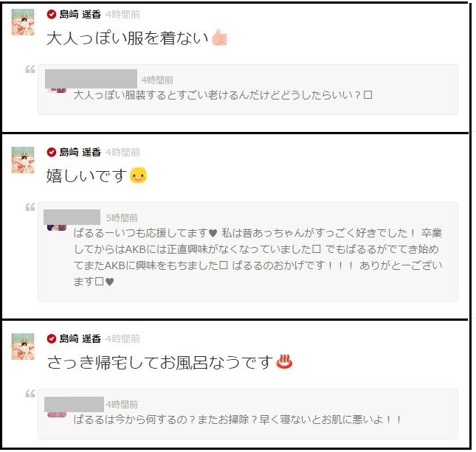The height and width of the screenshot is (452, 476).
Task: Open the quoted comment starting ぱるるーいつも応援してます
Action: [248, 251]
